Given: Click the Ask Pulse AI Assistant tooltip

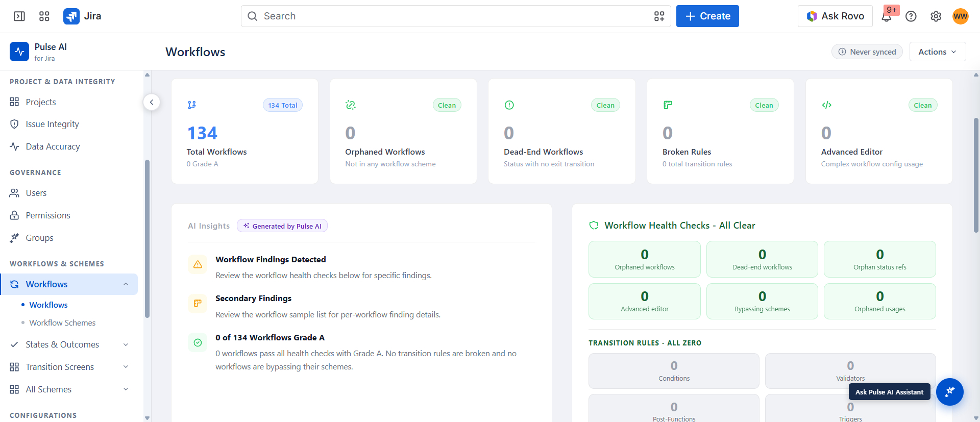Looking at the screenshot, I should coord(890,392).
